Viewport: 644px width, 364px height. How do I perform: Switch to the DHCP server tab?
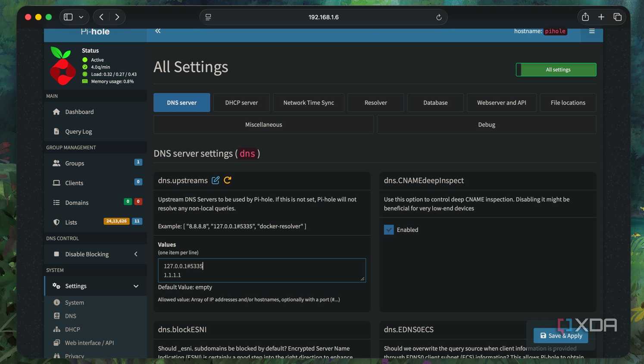pyautogui.click(x=241, y=103)
